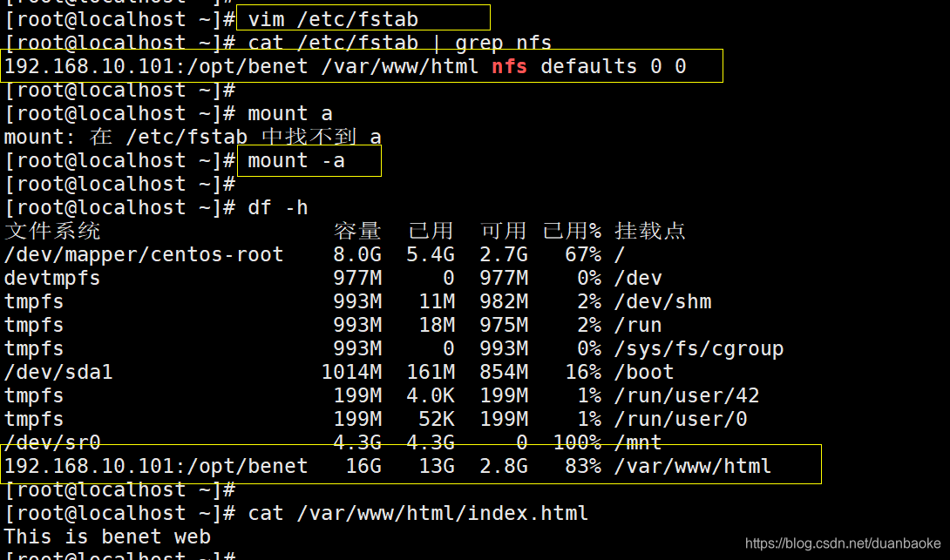The image size is (950, 560).
Task: Click the '52K' used value
Action: [437, 419]
